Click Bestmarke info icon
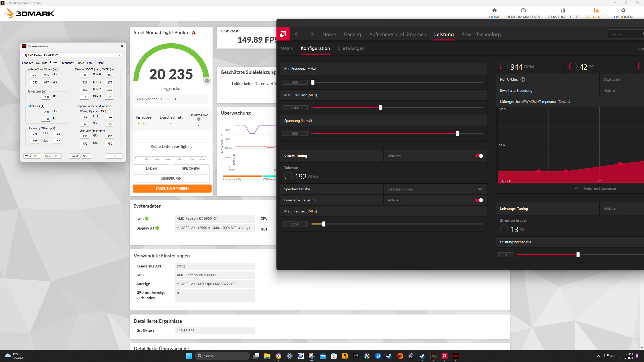This screenshot has height=362, width=644. [199, 119]
